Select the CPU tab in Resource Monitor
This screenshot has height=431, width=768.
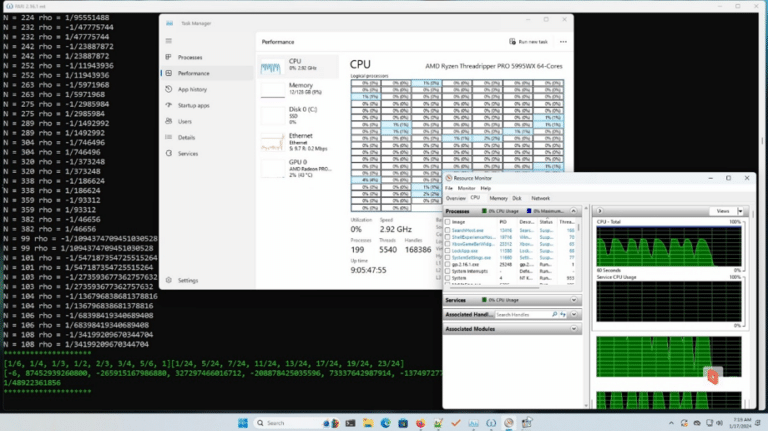pos(475,198)
